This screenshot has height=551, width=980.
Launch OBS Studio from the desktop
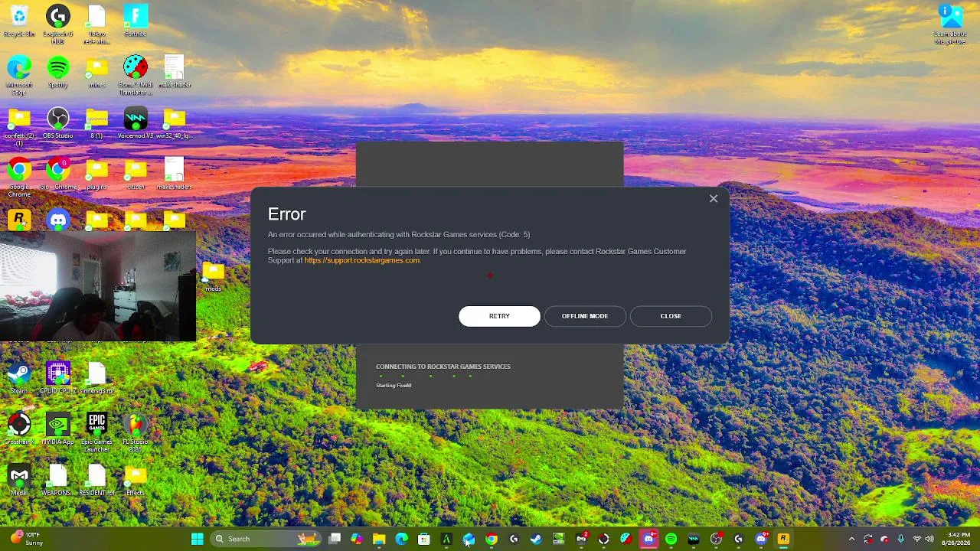pyautogui.click(x=58, y=123)
